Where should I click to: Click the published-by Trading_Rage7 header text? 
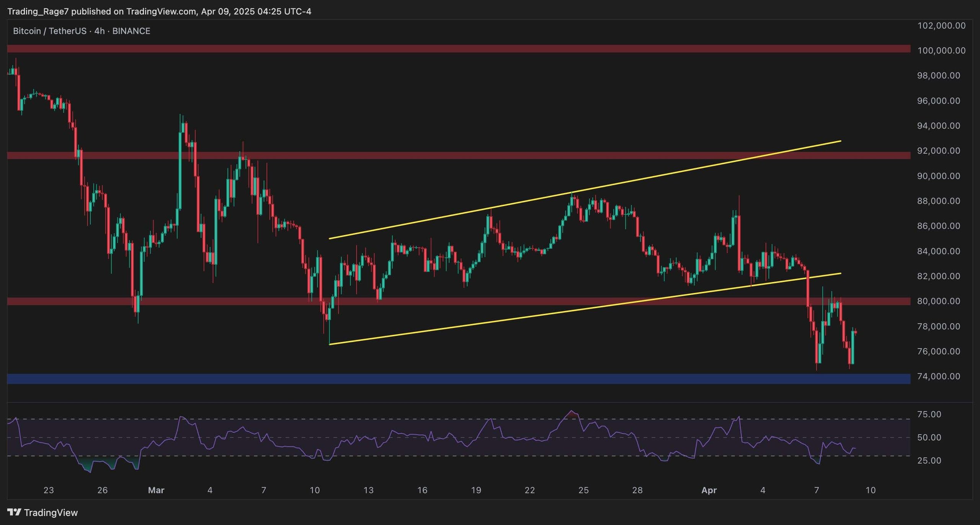pyautogui.click(x=159, y=11)
